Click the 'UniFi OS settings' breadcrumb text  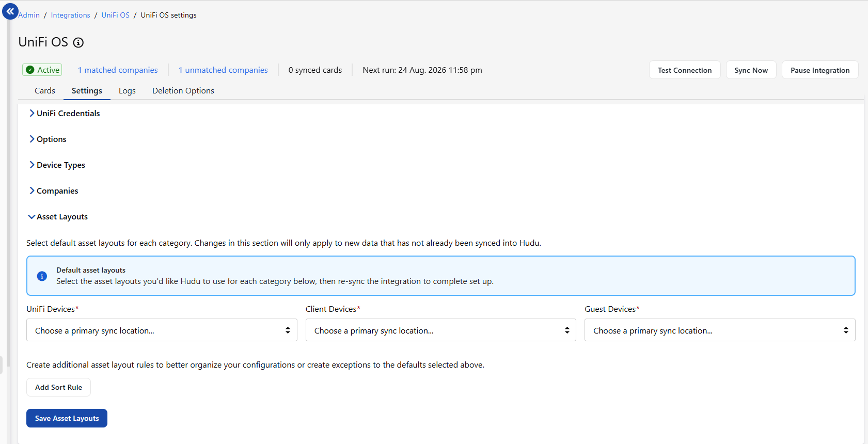[x=169, y=15]
